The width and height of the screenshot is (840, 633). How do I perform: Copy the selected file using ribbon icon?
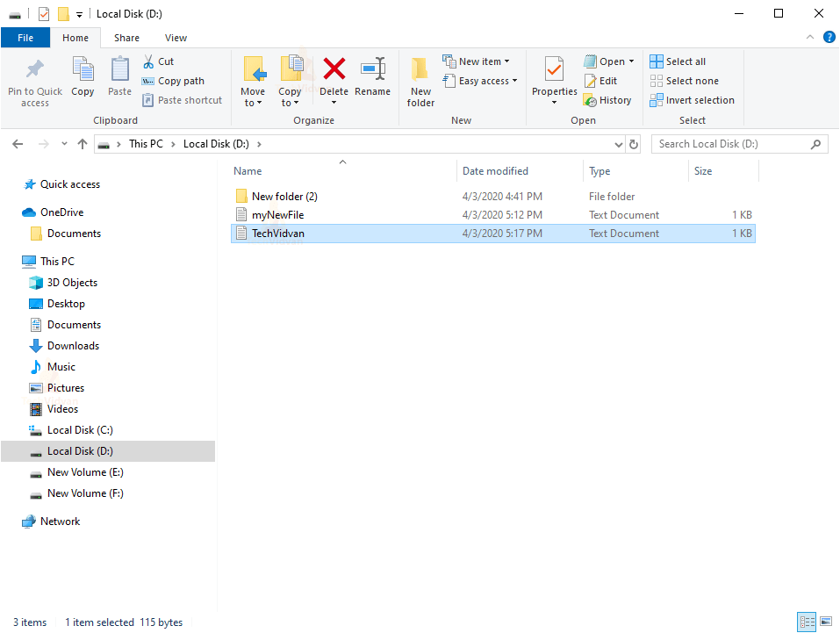[83, 79]
